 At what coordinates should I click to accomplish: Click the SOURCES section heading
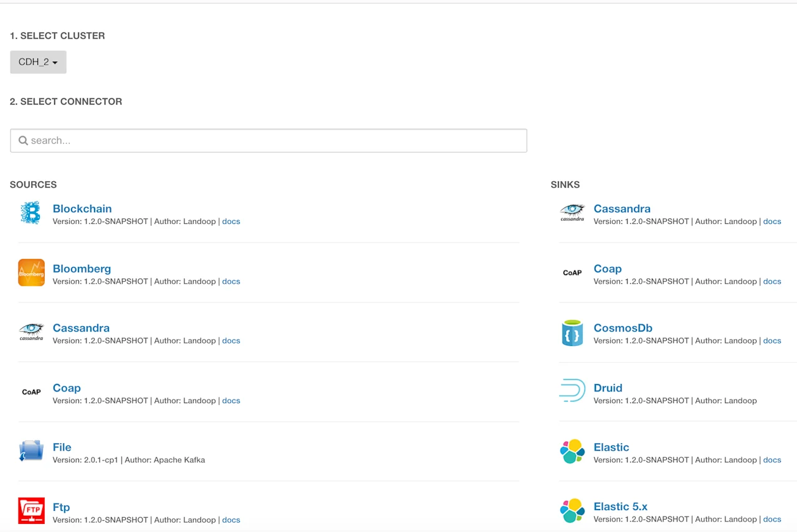point(33,185)
